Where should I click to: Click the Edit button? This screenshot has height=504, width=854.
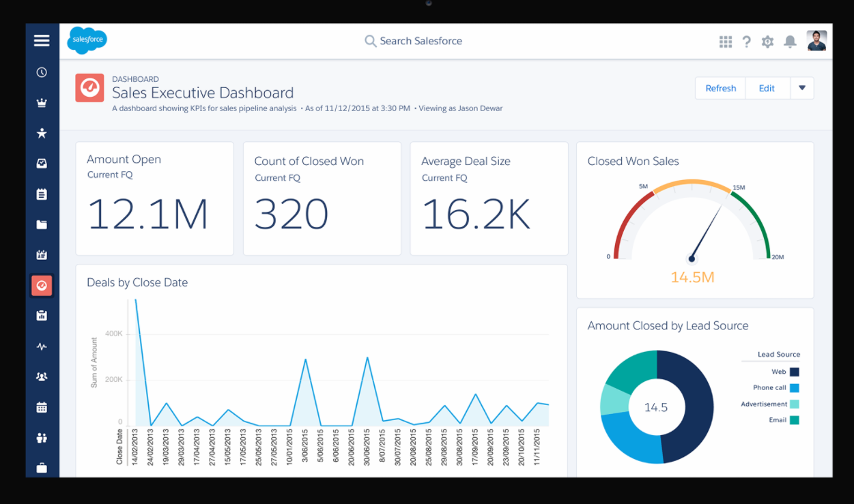pos(767,88)
